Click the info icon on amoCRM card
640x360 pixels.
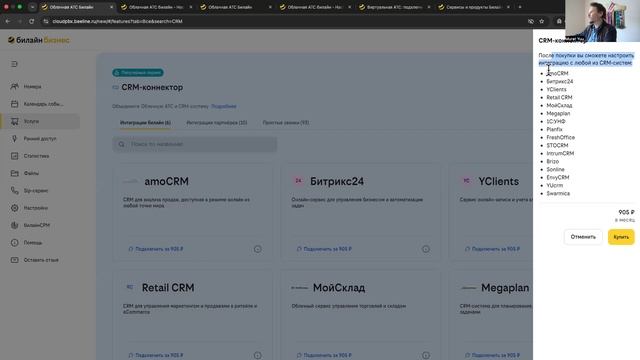click(x=258, y=249)
